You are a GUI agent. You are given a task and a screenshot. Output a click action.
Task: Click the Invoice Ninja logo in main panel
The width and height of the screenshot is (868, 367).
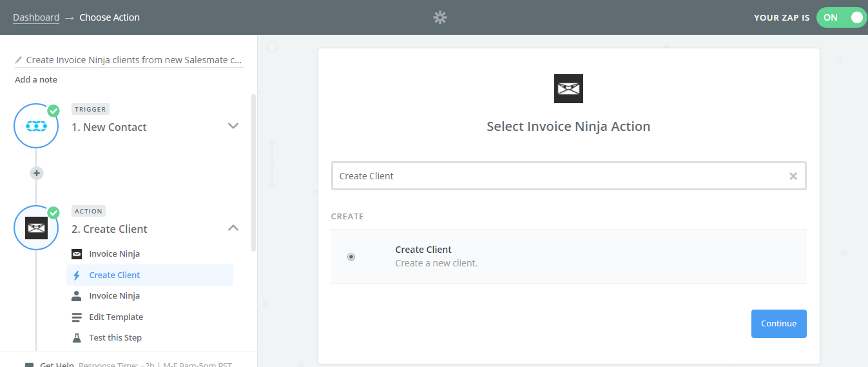click(x=568, y=88)
